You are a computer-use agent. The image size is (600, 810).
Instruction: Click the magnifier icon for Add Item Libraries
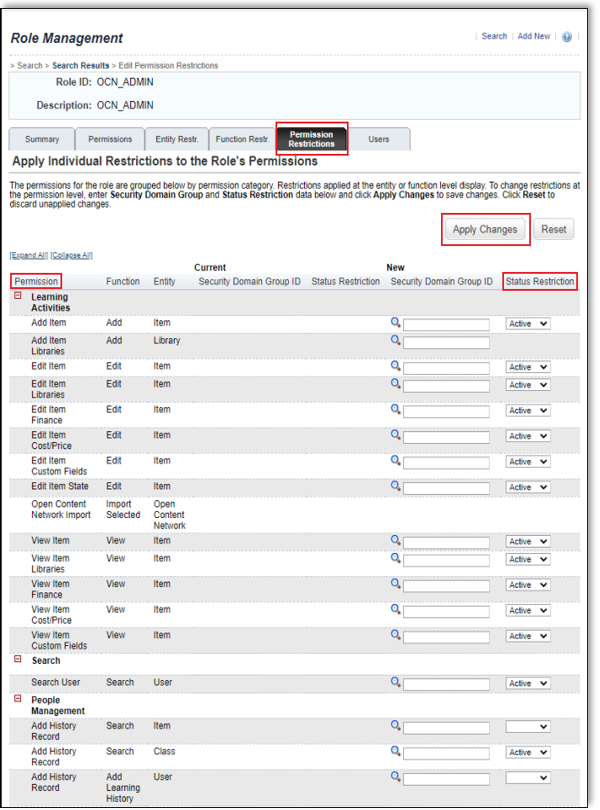[396, 341]
